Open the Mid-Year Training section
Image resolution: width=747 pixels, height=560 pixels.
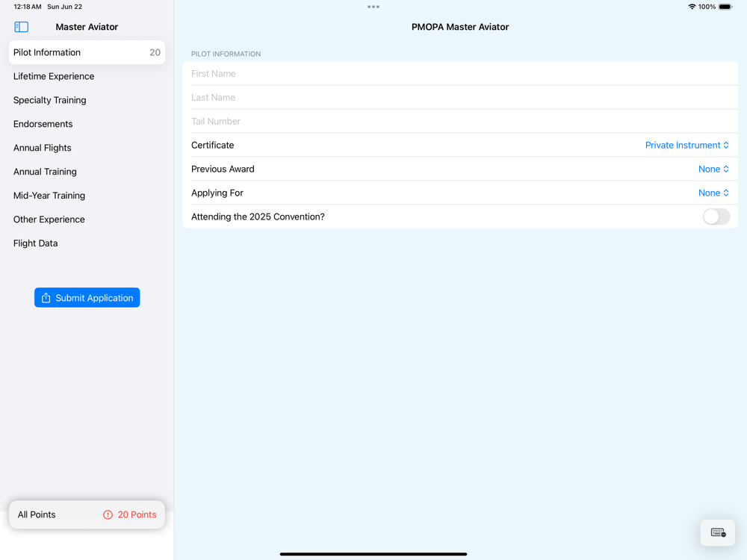click(87, 195)
